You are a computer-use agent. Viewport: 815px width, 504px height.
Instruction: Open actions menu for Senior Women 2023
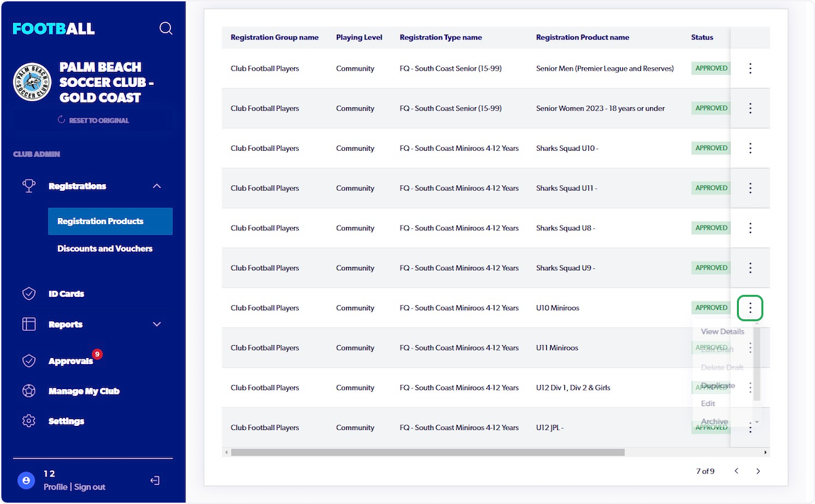tap(750, 108)
